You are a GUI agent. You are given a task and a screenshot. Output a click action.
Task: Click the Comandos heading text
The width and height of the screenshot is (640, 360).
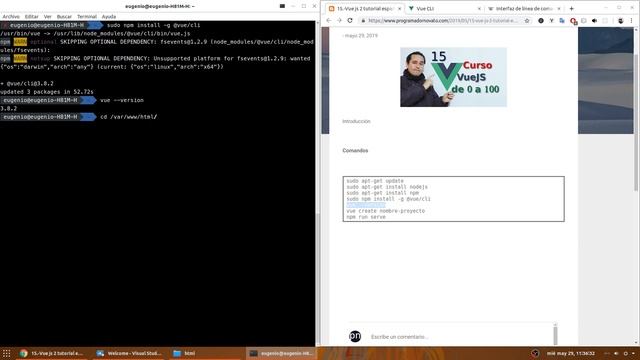coord(355,151)
